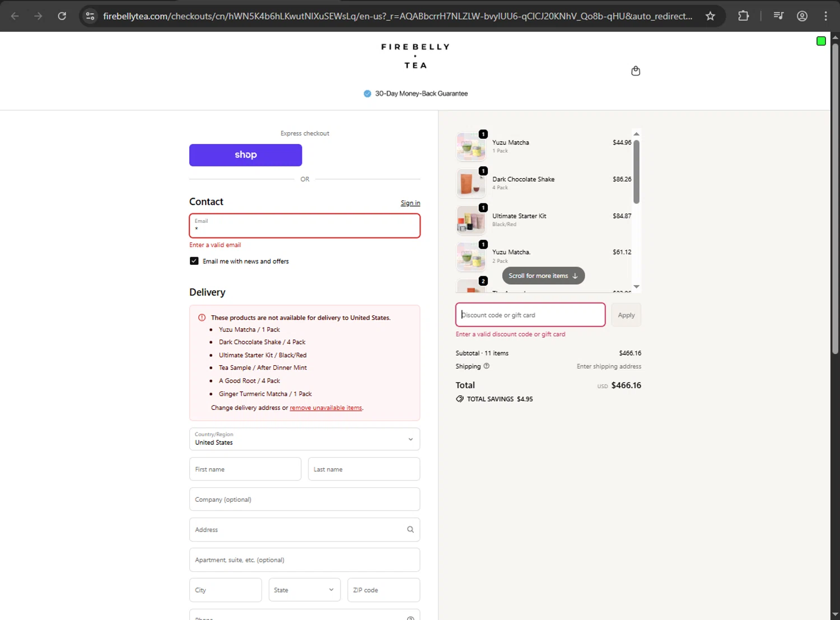Click the address search magnifier icon
Viewport: 840px width, 620px height.
pos(410,529)
